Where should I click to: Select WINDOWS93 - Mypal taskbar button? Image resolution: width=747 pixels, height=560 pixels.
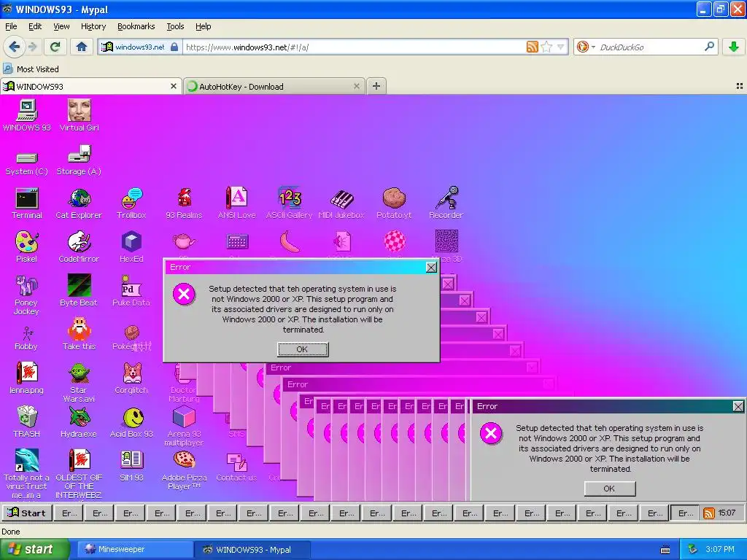pos(252,550)
